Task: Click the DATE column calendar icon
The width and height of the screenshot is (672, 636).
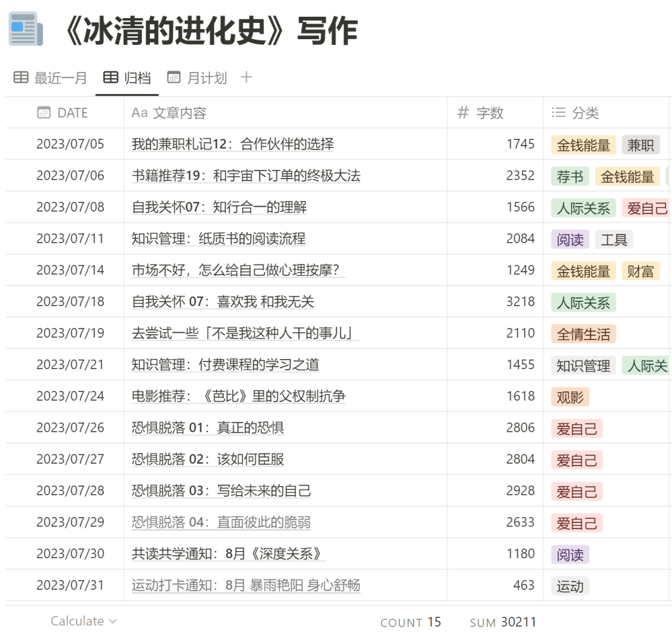Action: (44, 113)
